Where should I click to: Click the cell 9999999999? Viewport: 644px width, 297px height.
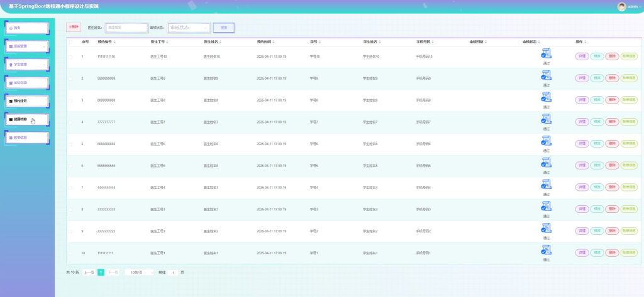tap(106, 78)
